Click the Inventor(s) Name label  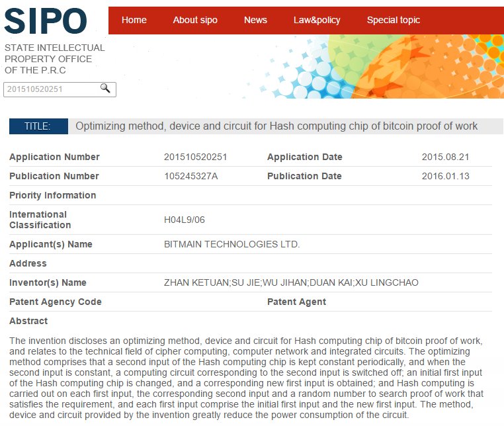click(x=48, y=282)
